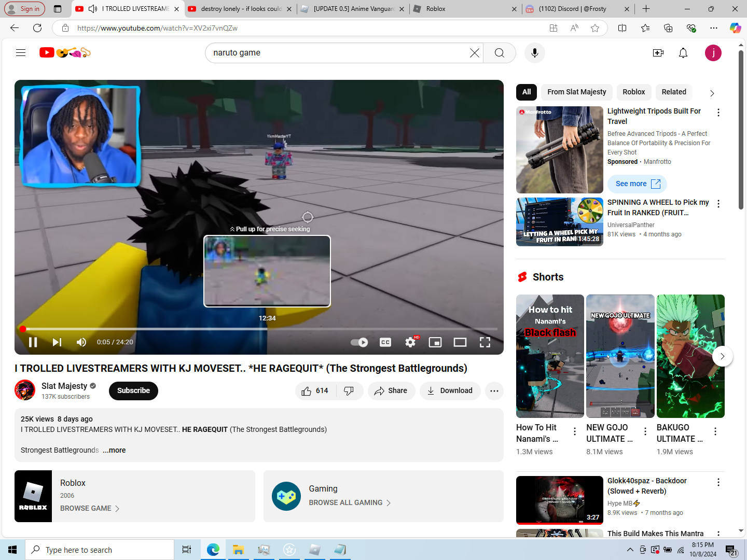
Task: Open Edge settings and more menu
Action: (x=714, y=28)
